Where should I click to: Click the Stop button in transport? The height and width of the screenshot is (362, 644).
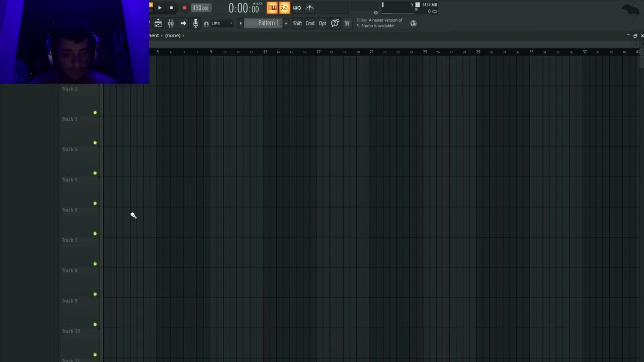pyautogui.click(x=171, y=8)
